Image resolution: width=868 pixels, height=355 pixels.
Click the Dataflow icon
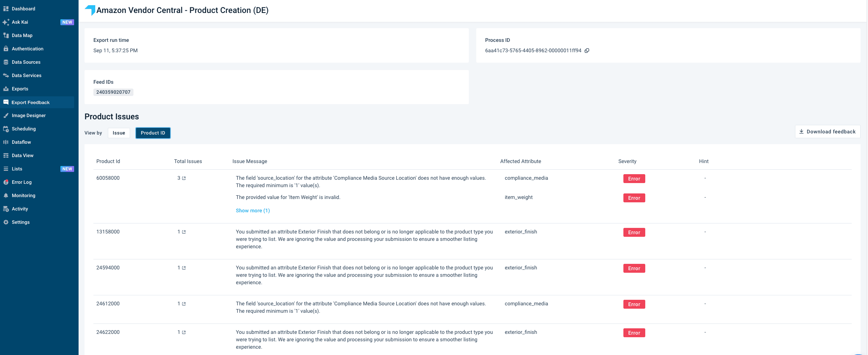pyautogui.click(x=6, y=142)
